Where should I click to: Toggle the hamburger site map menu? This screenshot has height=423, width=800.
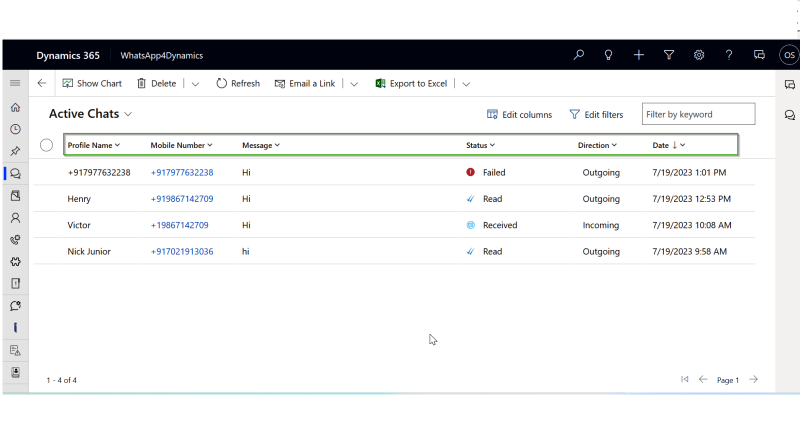point(15,83)
